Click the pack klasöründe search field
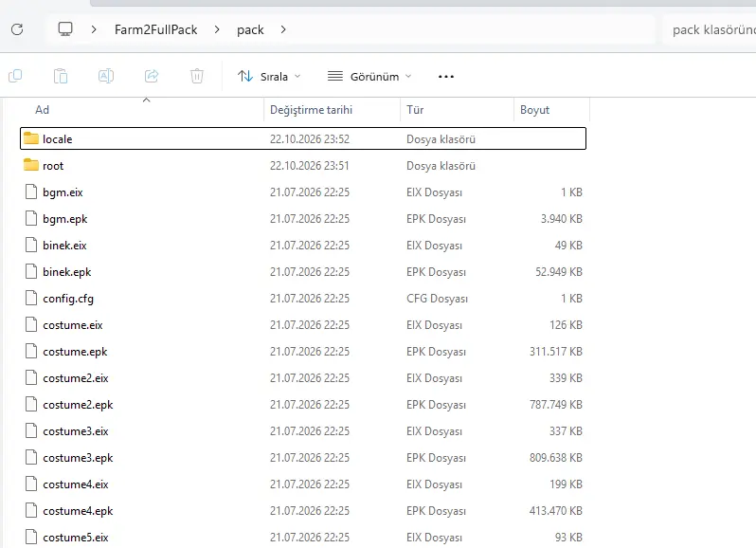The width and height of the screenshot is (756, 548). tap(709, 30)
